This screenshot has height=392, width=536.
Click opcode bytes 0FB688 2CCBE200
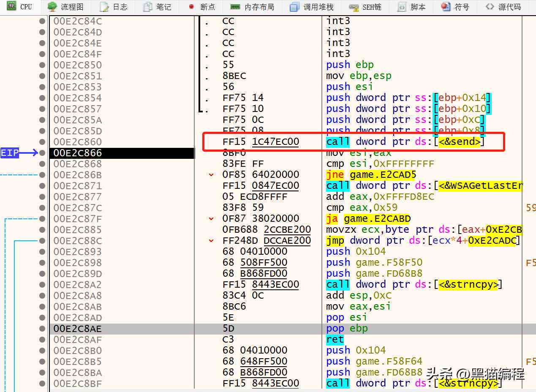tap(267, 230)
